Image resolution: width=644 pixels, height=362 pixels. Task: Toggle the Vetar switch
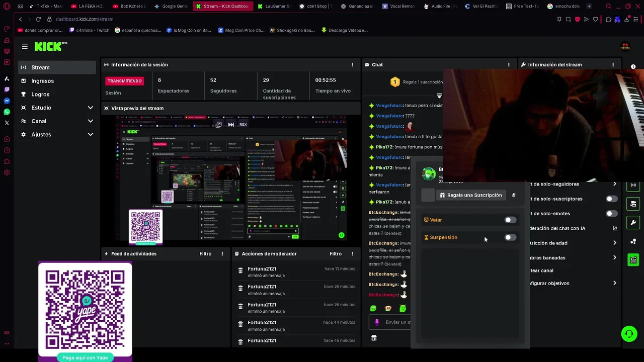(510, 220)
